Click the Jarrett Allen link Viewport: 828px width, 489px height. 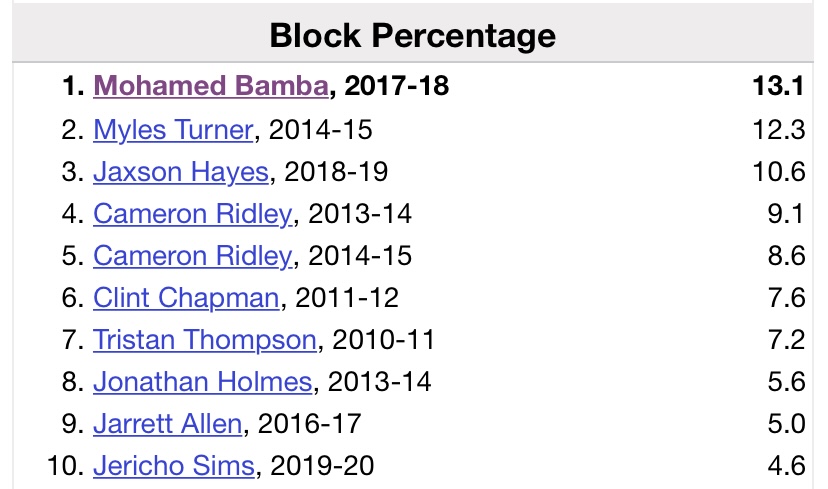click(167, 424)
